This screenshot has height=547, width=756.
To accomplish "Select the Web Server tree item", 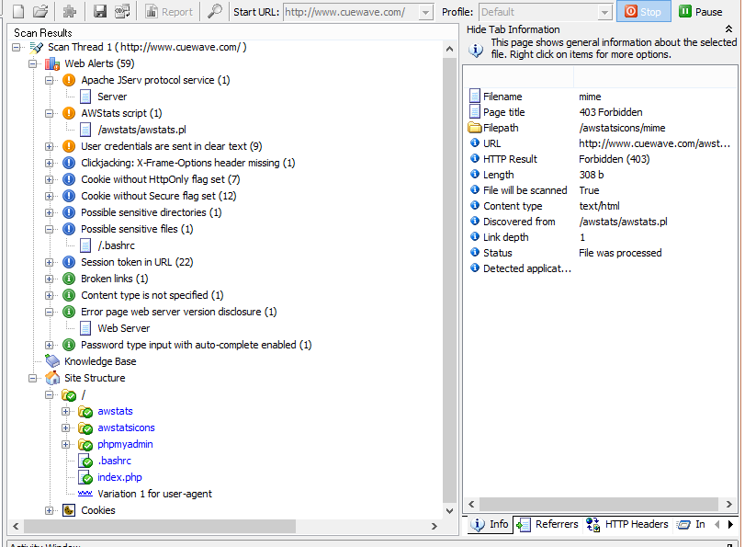I will [x=123, y=328].
